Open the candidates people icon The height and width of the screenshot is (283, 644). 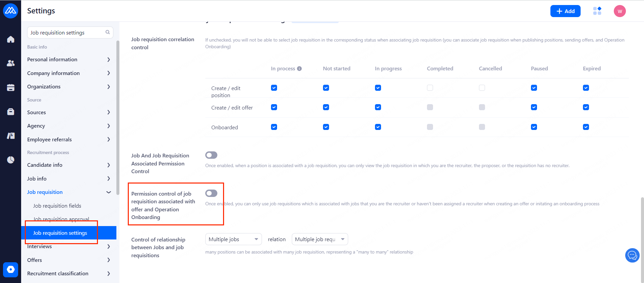(x=11, y=63)
